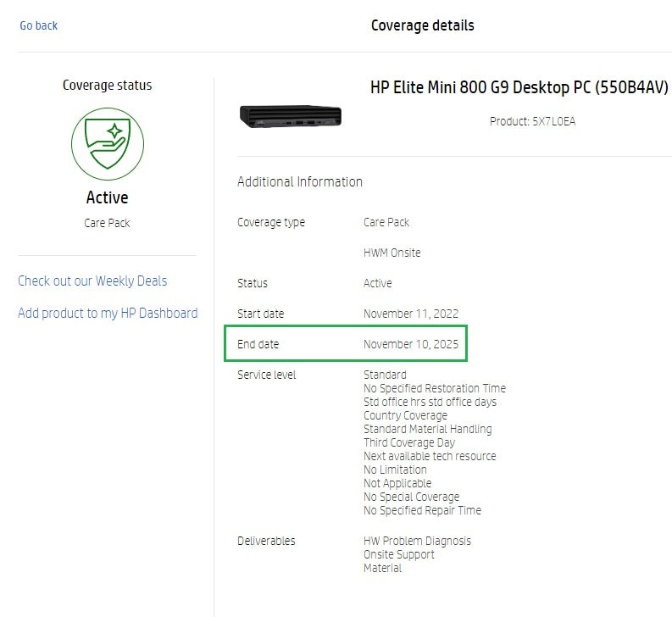The width and height of the screenshot is (672, 617).
Task: Click the Status row label
Action: (x=253, y=283)
